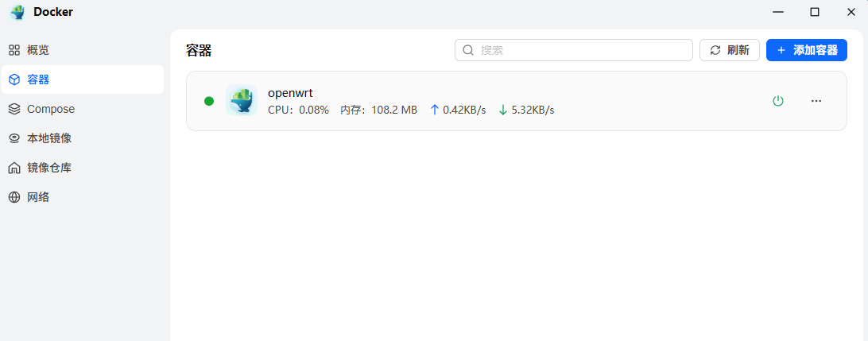Image resolution: width=868 pixels, height=341 pixels.
Task: Click the openwrt container thumbnail icon
Action: pos(241,101)
